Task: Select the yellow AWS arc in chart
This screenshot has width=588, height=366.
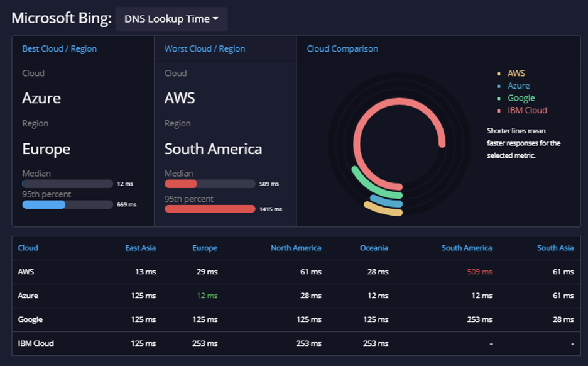Action: [x=383, y=209]
